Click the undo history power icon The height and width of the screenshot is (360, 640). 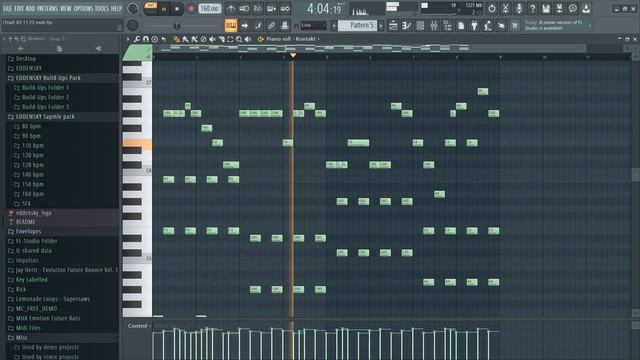coord(492,9)
